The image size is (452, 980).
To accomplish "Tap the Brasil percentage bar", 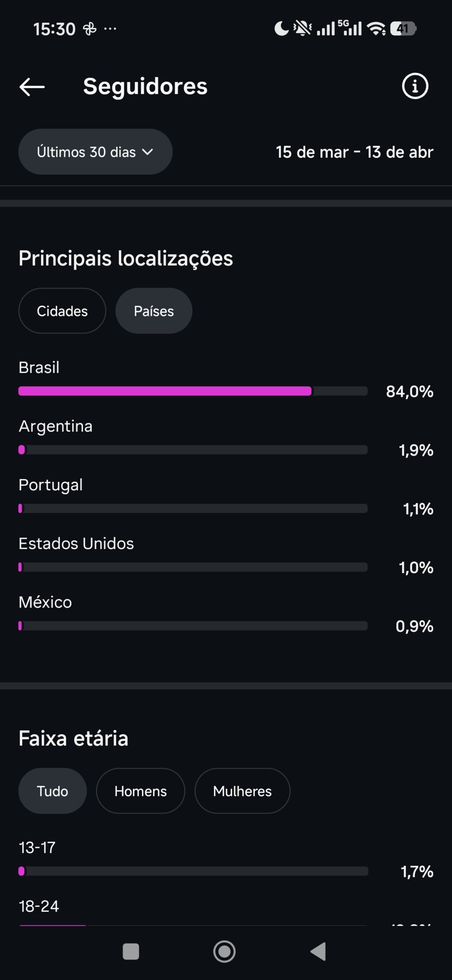I will (x=193, y=391).
